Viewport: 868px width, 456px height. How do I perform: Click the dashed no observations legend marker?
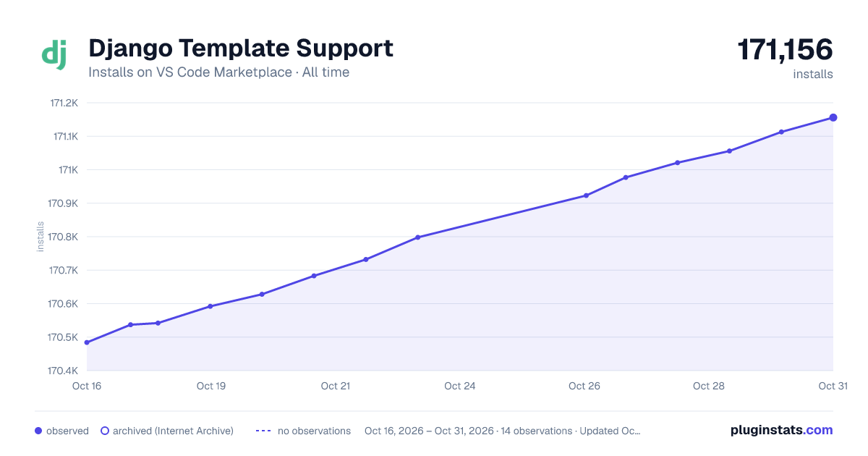pos(263,431)
